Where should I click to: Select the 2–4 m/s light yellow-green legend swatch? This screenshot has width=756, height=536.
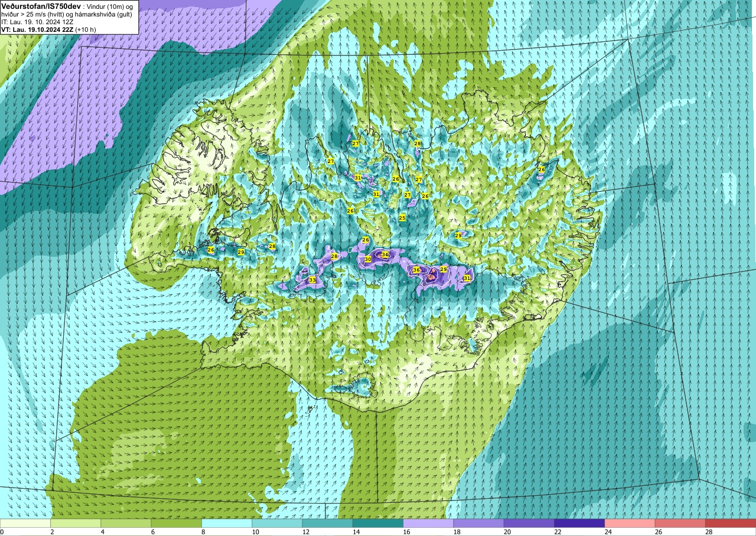pos(76,523)
